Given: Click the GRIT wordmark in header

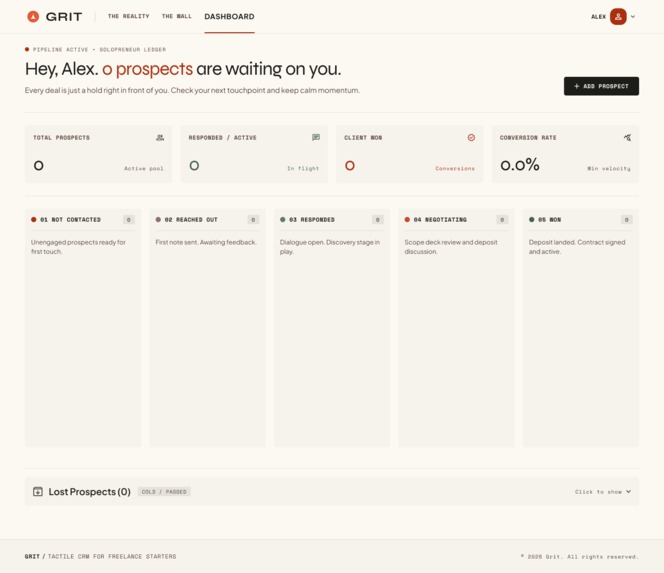Looking at the screenshot, I should tap(64, 17).
